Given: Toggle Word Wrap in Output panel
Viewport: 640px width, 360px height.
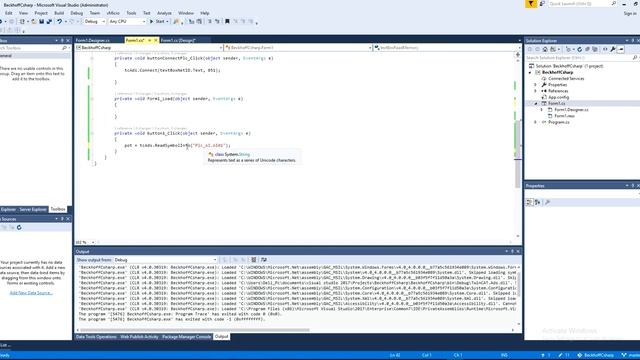Looking at the screenshot, I should pos(264,260).
